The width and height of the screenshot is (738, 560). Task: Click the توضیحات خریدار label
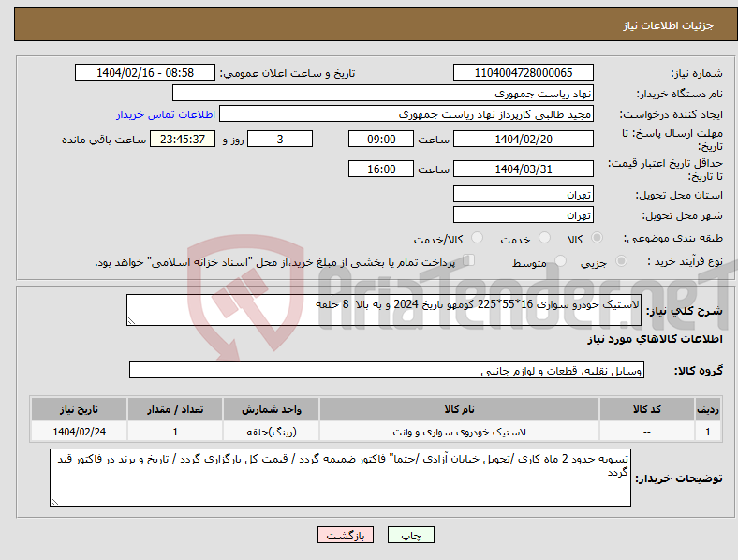[679, 479]
